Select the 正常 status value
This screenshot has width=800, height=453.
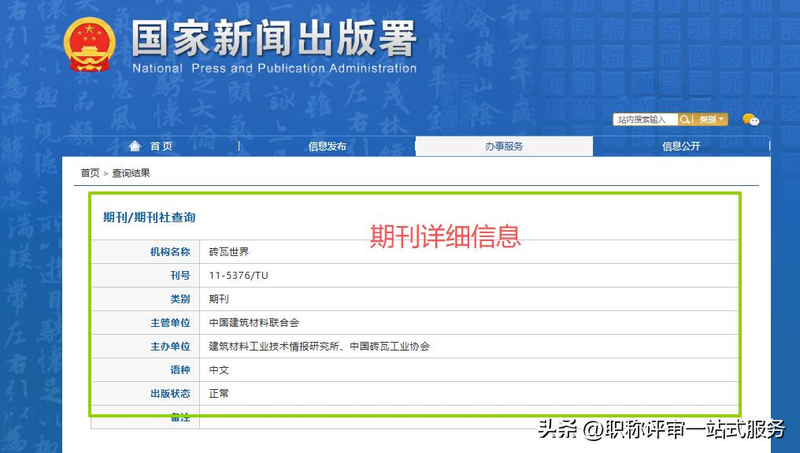point(219,393)
